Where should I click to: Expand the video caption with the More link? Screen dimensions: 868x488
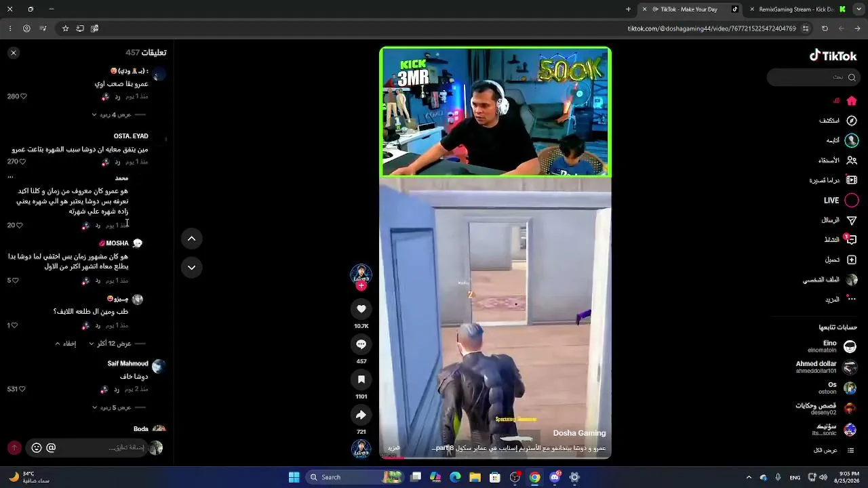393,448
